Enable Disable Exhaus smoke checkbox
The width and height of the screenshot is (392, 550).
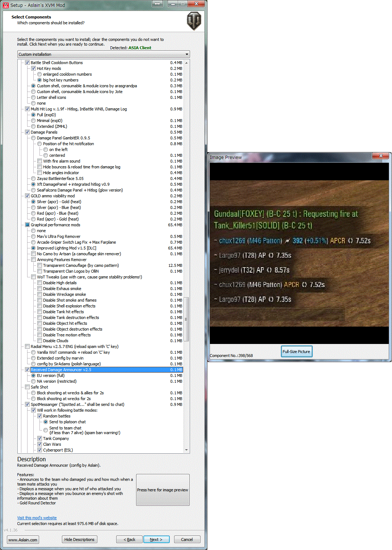39,289
